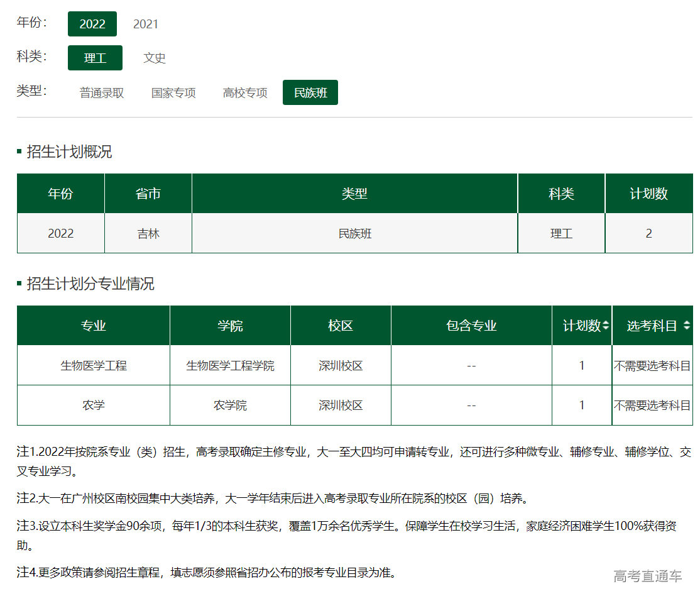Viewport: 700px width, 601px height.
Task: Select the 吉林 province cell
Action: coord(148,233)
